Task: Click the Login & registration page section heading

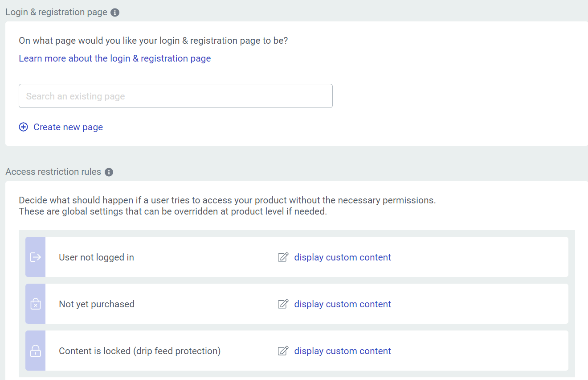Action: click(56, 12)
